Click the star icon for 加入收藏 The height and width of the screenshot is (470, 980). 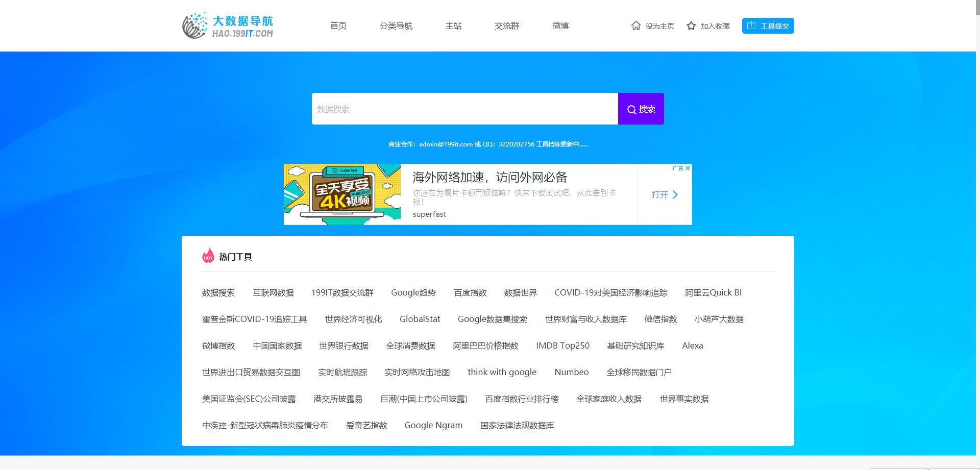691,26
